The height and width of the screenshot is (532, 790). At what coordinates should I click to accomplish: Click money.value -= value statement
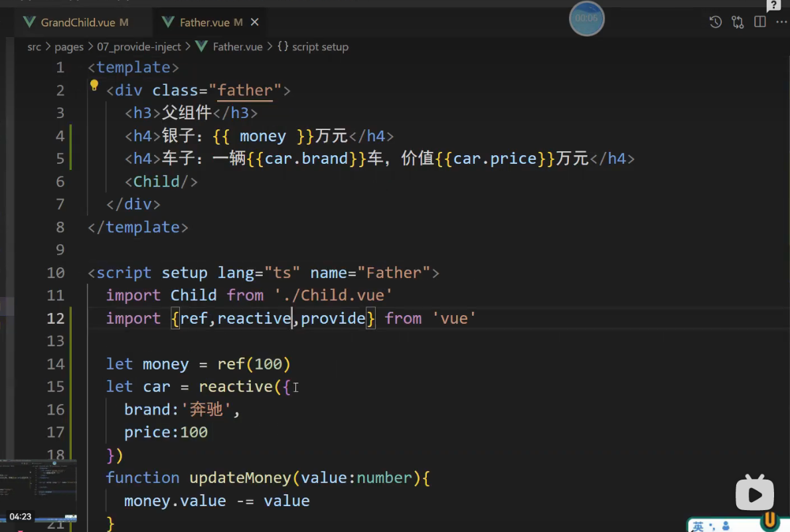point(216,501)
